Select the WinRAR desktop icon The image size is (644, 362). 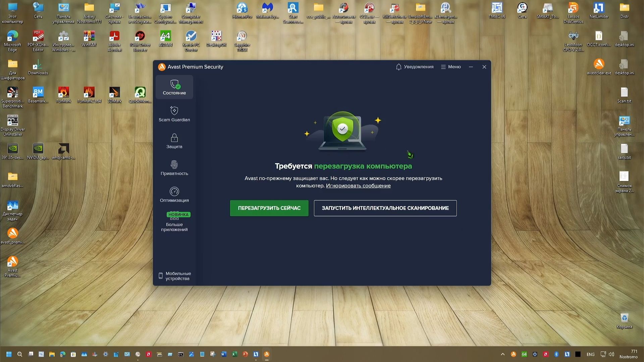pos(89,39)
